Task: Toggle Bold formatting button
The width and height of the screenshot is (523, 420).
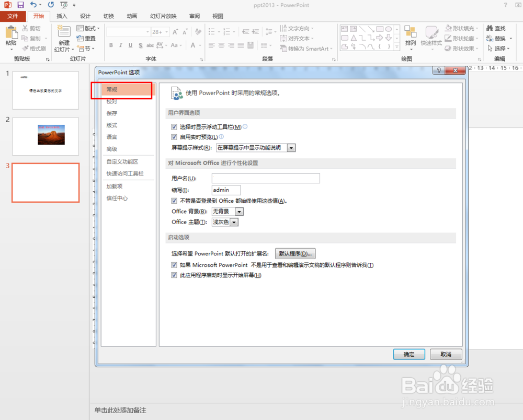Action: click(111, 45)
